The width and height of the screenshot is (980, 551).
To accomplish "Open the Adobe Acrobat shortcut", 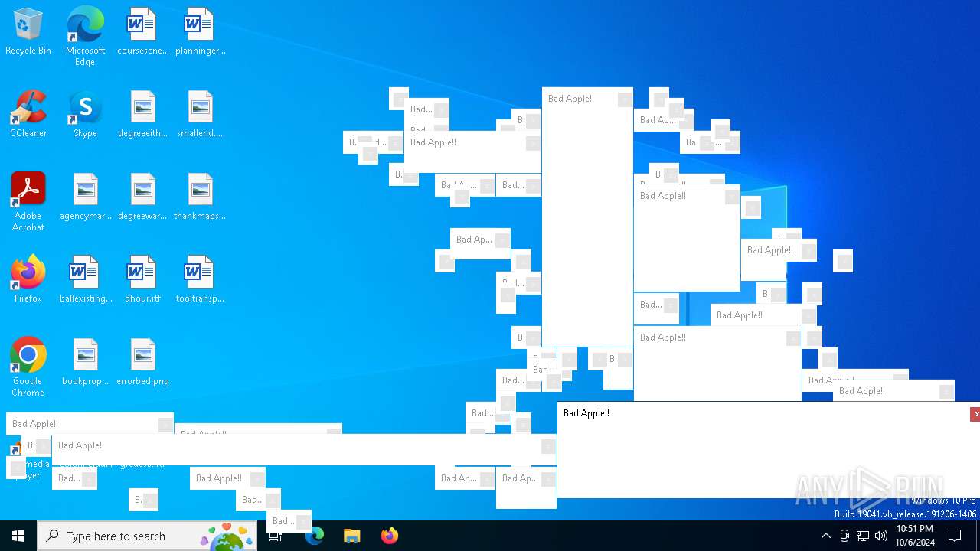I will click(x=28, y=202).
